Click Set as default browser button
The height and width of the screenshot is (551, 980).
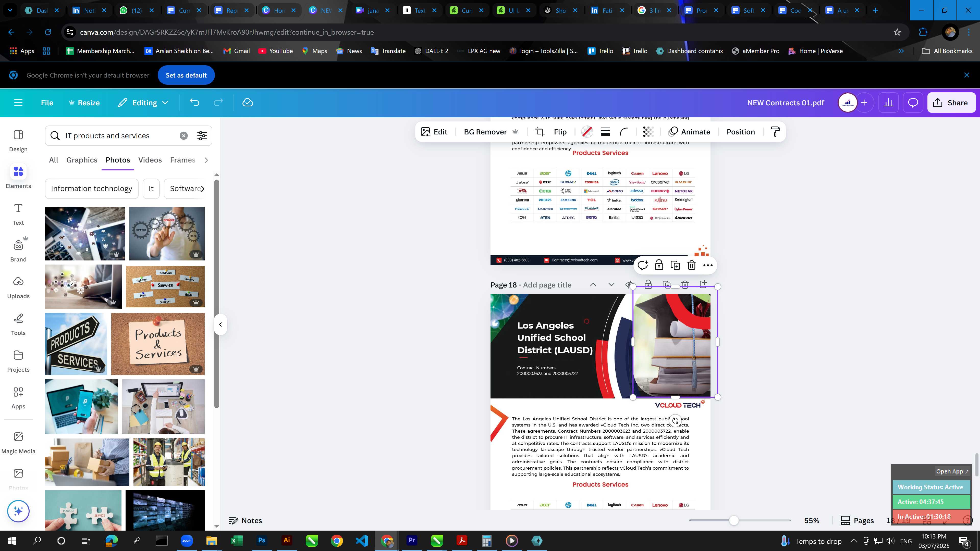186,75
